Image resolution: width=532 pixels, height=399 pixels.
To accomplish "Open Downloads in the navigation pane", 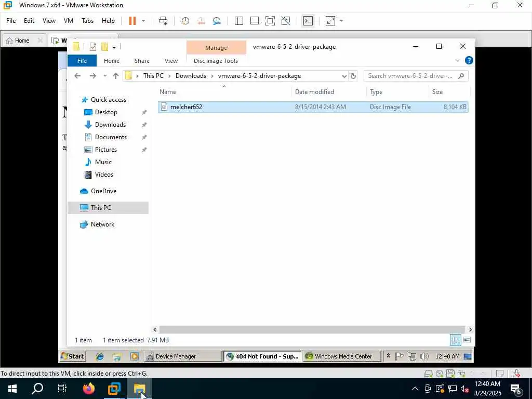I will [x=110, y=125].
